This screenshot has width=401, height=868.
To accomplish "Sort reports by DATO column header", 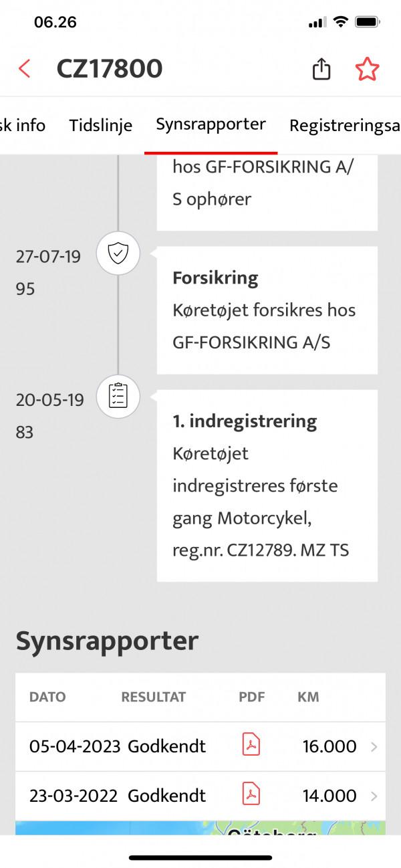I will tap(47, 697).
